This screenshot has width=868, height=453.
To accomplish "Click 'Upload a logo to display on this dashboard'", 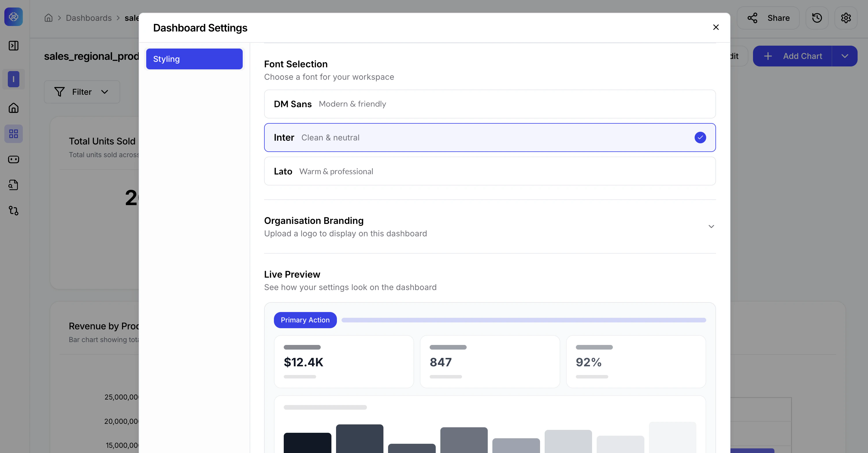I will tap(345, 234).
